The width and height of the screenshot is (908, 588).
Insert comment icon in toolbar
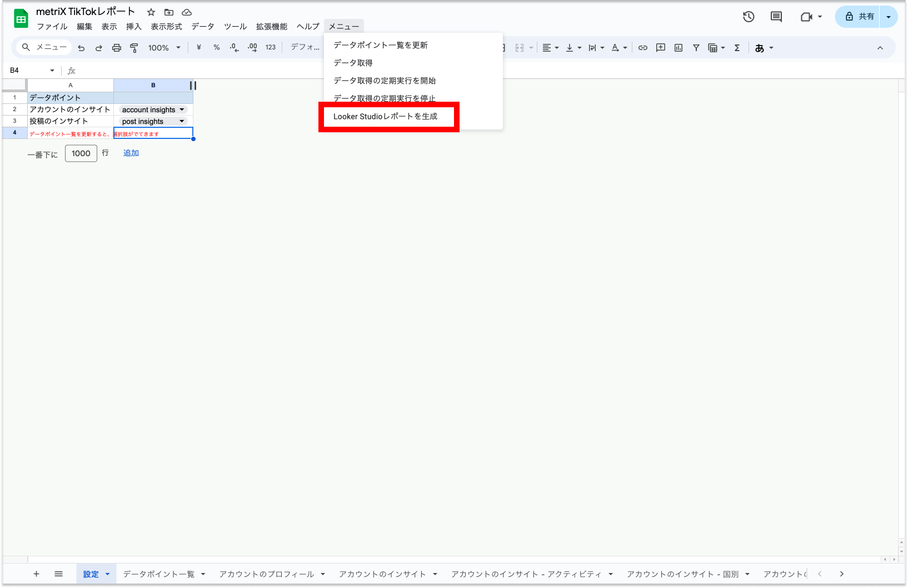pos(661,48)
